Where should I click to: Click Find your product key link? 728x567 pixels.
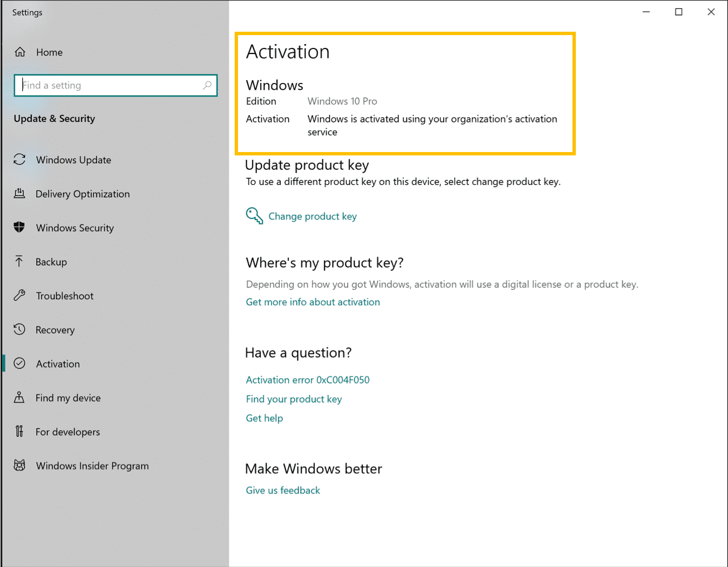pos(294,399)
